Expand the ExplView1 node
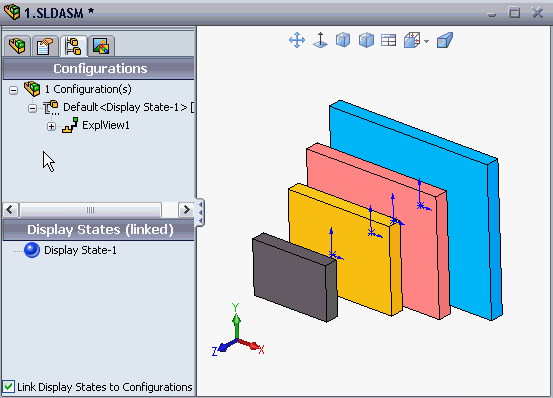Viewport: 553px width, 398px height. tap(51, 126)
